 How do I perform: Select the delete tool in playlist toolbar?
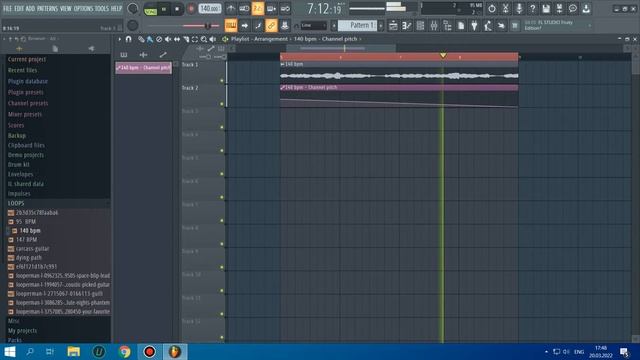(x=159, y=39)
